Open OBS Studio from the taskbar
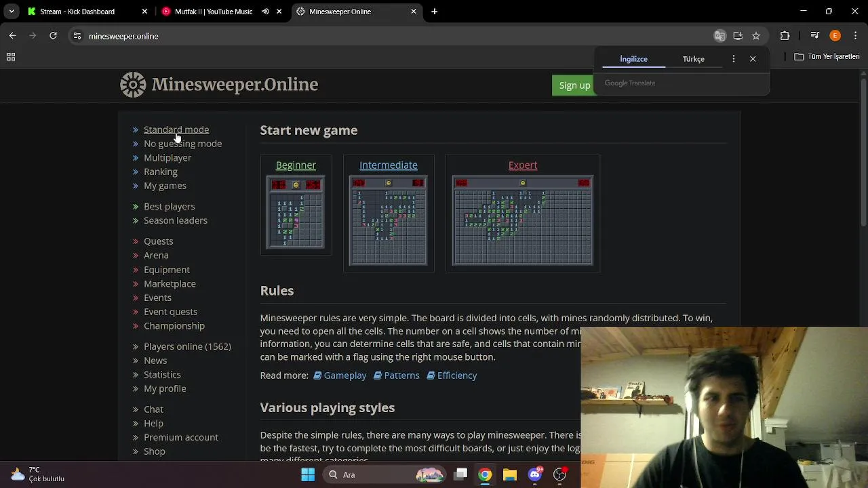Screen dimensions: 868x488 559,474
